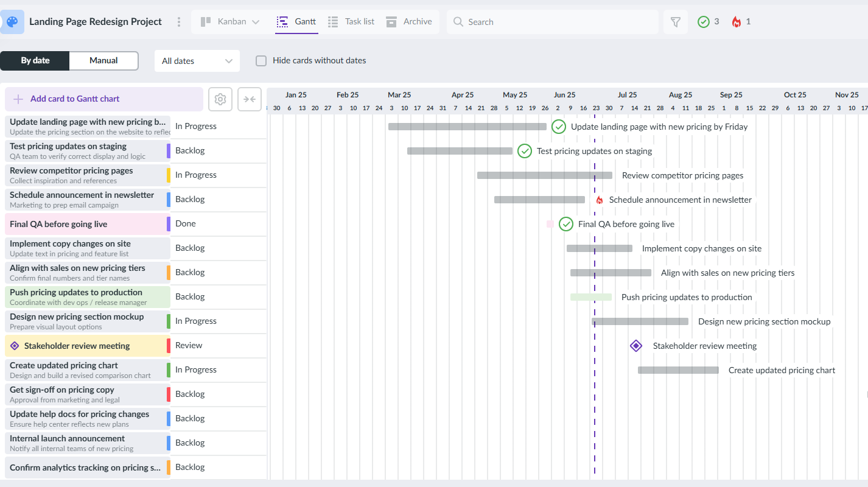Open the Push pricing updates to production card
The height and width of the screenshot is (487, 868).
pos(88,297)
